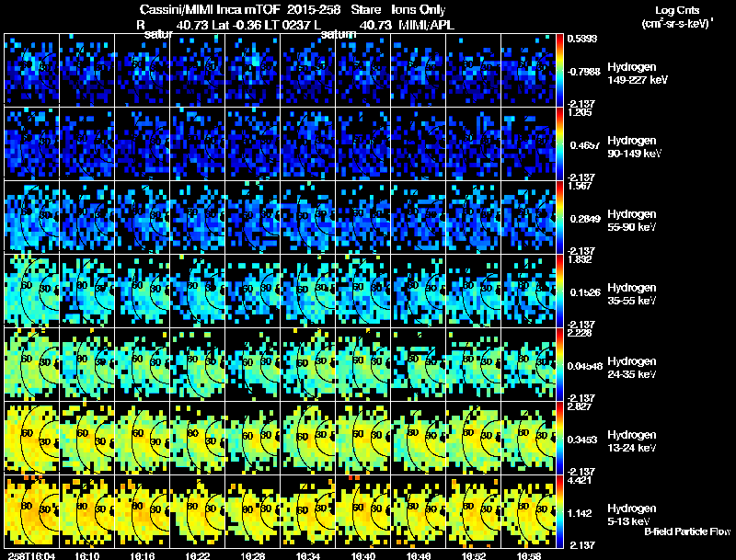Click the (cm²-sr-s-keV) units label
Image resolution: width=736 pixels, height=560 pixels.
click(678, 24)
